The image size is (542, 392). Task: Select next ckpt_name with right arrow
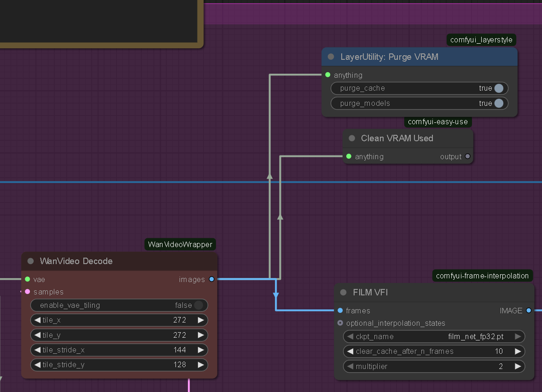click(x=518, y=336)
